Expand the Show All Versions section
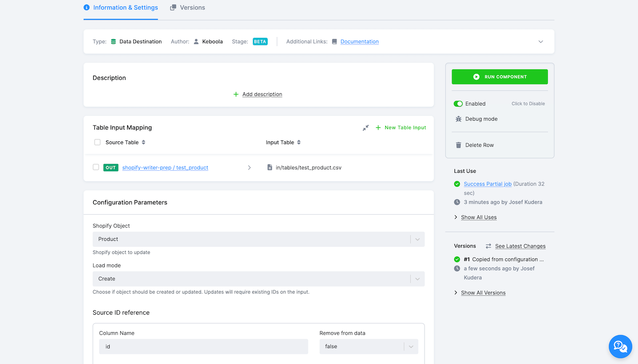 tap(483, 292)
